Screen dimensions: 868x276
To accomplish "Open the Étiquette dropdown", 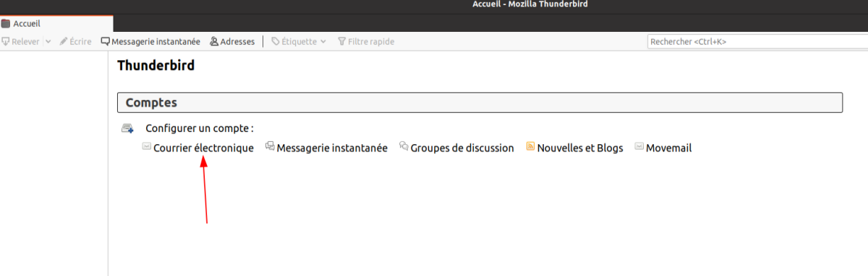I will click(x=298, y=41).
